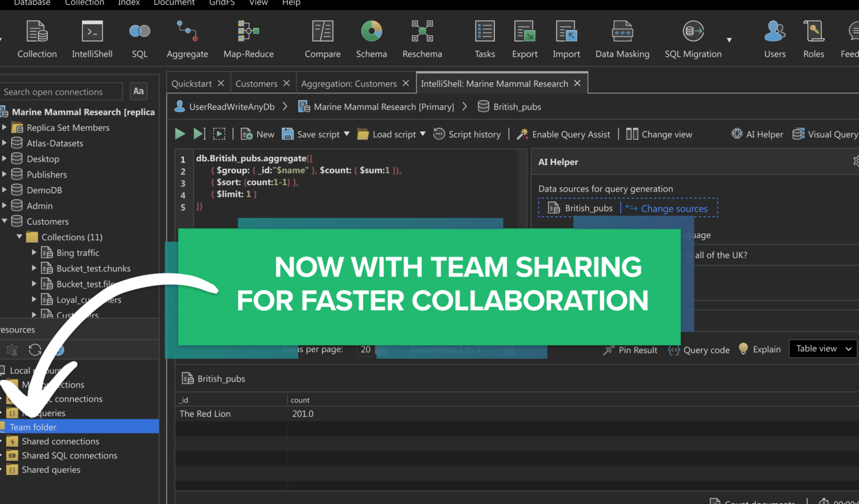Open Script history
This screenshot has height=504, width=859.
tap(467, 134)
